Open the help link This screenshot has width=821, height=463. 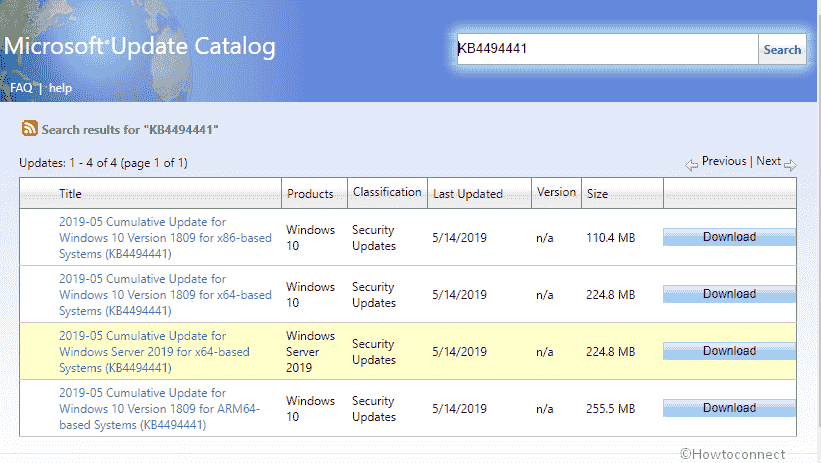tap(60, 88)
